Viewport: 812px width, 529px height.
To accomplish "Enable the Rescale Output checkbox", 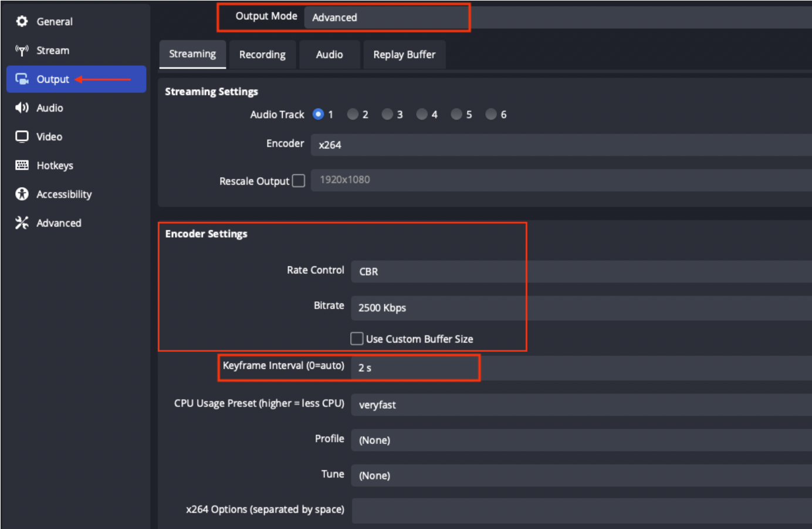I will [299, 181].
